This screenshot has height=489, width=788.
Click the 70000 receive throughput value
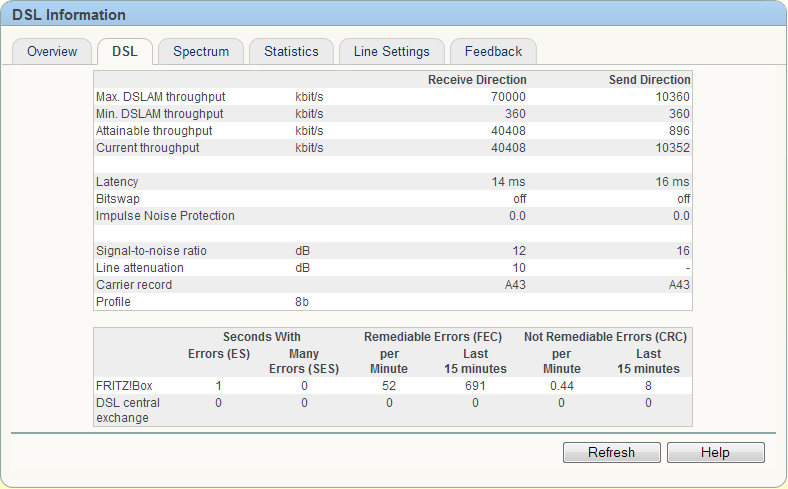pyautogui.click(x=507, y=97)
